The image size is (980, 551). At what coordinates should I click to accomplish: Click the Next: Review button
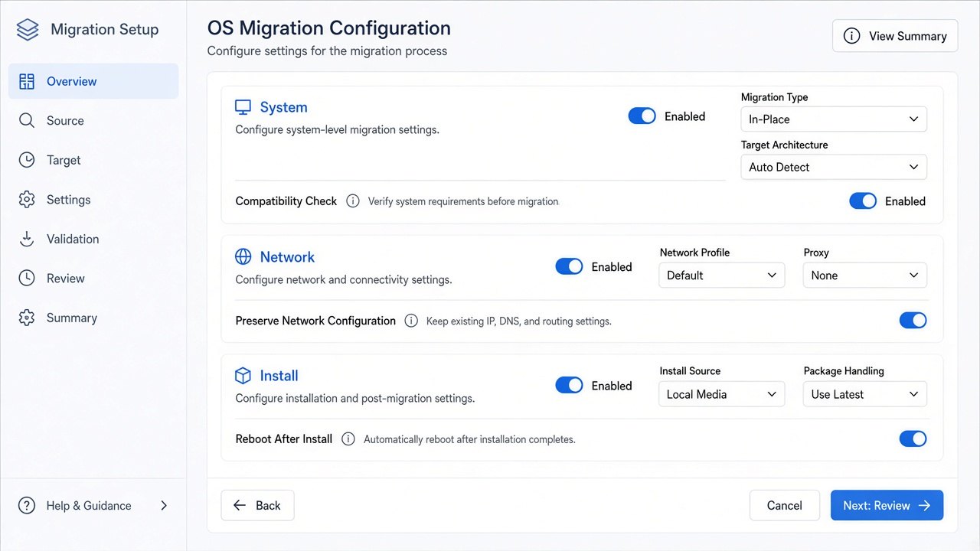point(887,506)
